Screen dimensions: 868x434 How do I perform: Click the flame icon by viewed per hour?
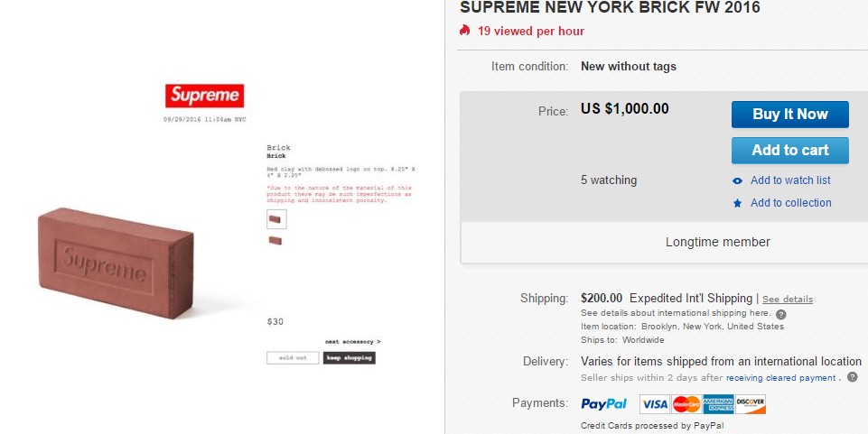click(x=465, y=31)
